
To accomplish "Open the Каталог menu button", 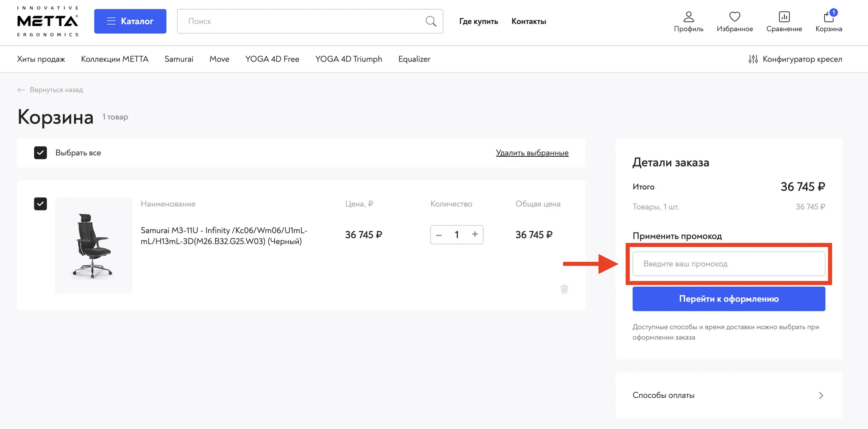I will [130, 21].
